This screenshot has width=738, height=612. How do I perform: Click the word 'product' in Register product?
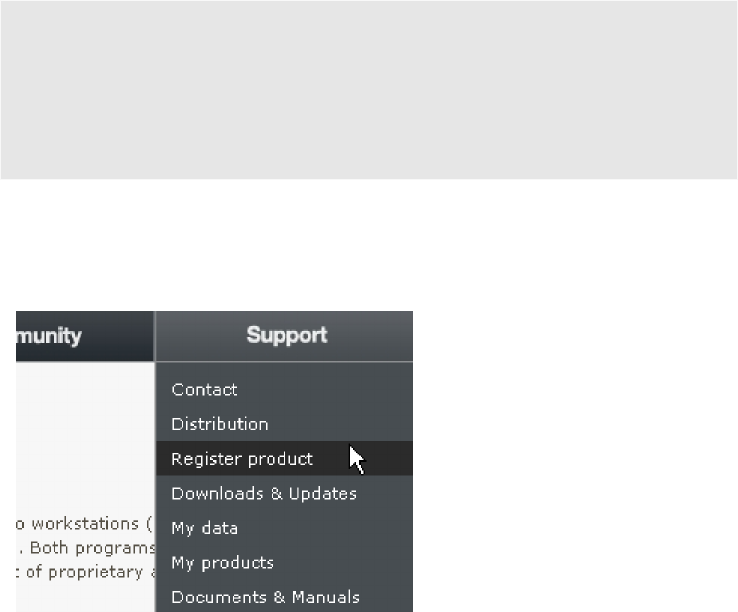(x=281, y=459)
